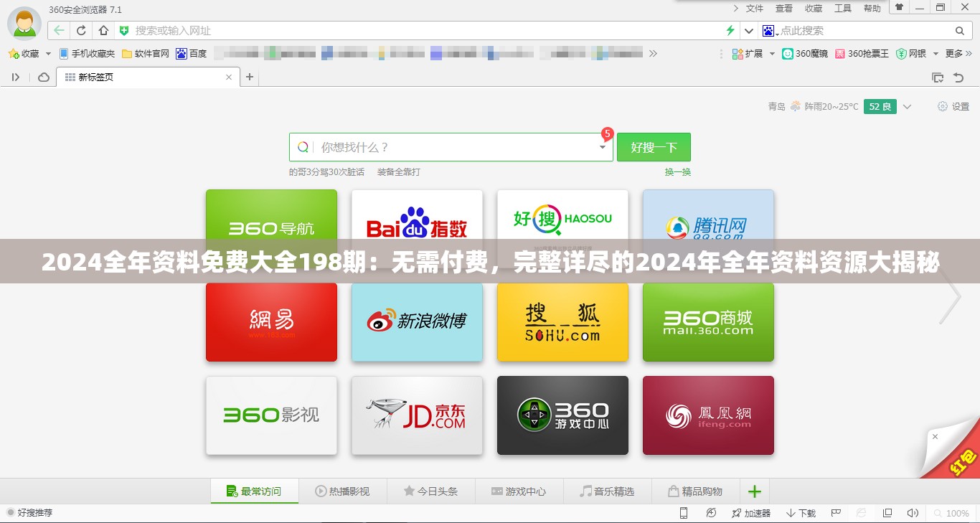This screenshot has height=523, width=980.
Task: Open the skin (shirt) icon
Action: tap(898, 7)
